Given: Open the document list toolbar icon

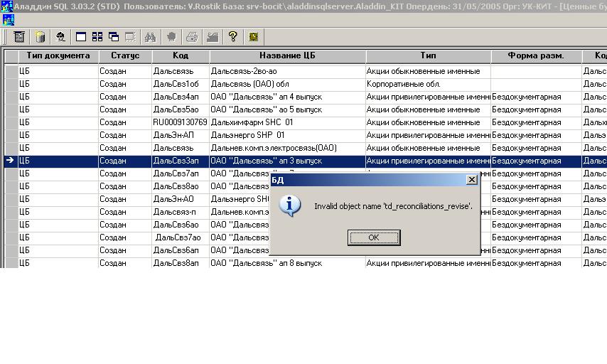Looking at the screenshot, I should tap(19, 37).
